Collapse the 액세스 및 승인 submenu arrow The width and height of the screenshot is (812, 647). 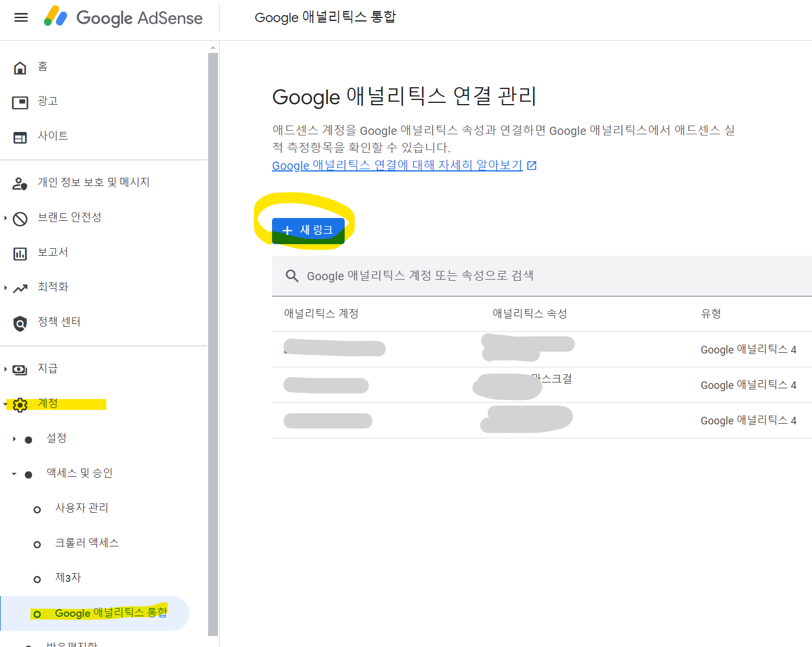point(14,474)
